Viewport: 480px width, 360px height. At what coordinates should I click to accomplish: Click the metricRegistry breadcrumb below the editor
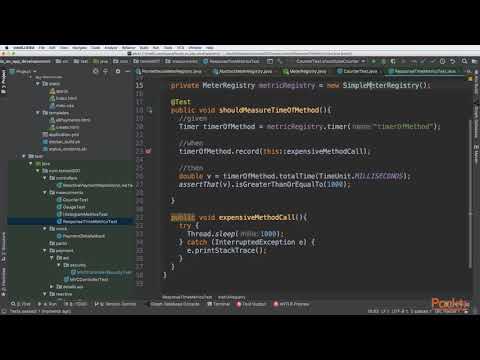pos(231,297)
